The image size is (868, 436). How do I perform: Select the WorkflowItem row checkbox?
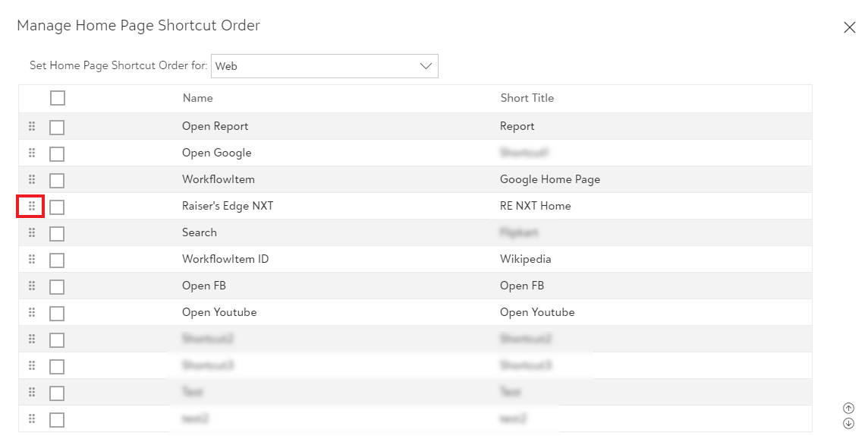pos(57,181)
